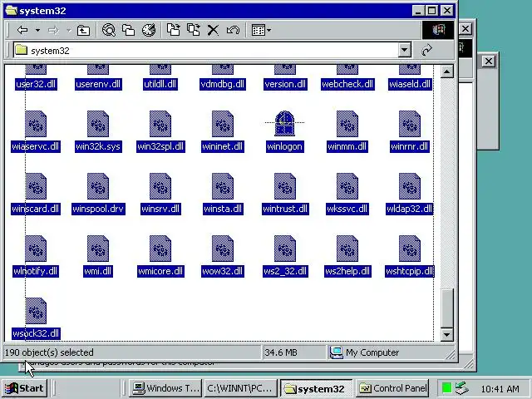Select the winrnr.dll file icon
The width and height of the screenshot is (532, 399).
410,124
